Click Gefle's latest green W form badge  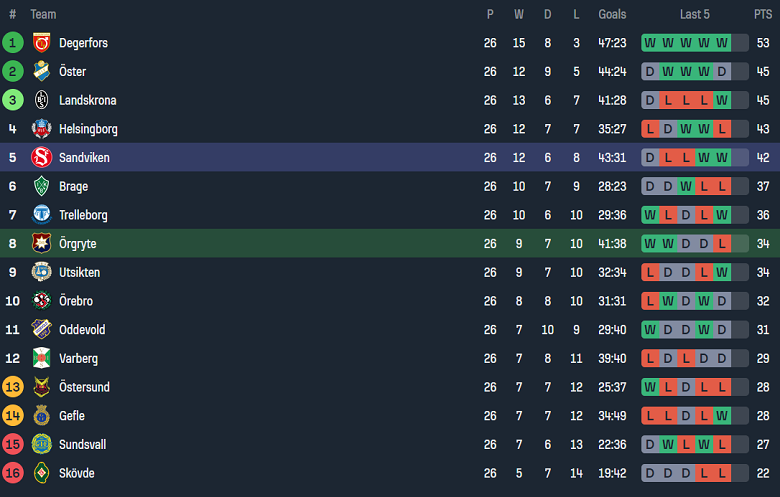tap(722, 415)
